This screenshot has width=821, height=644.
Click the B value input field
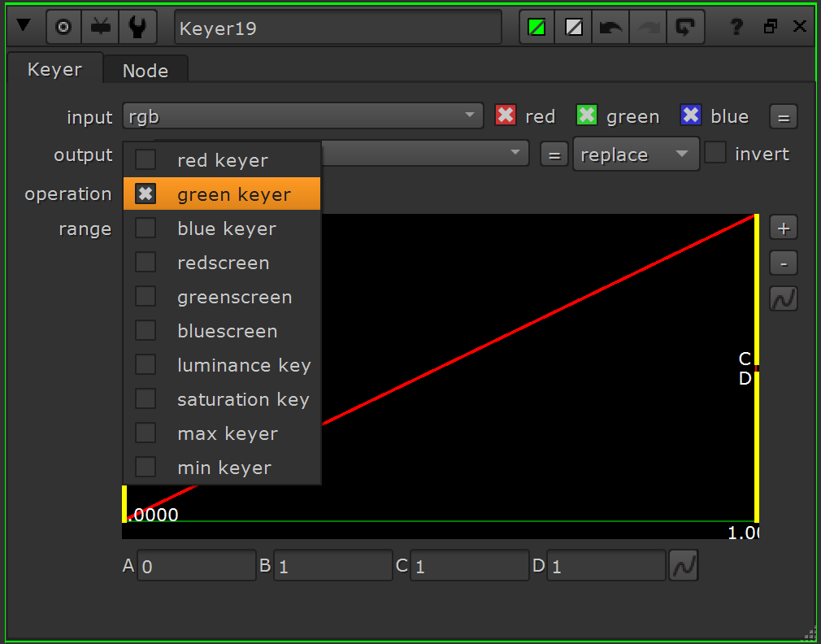coord(333,565)
